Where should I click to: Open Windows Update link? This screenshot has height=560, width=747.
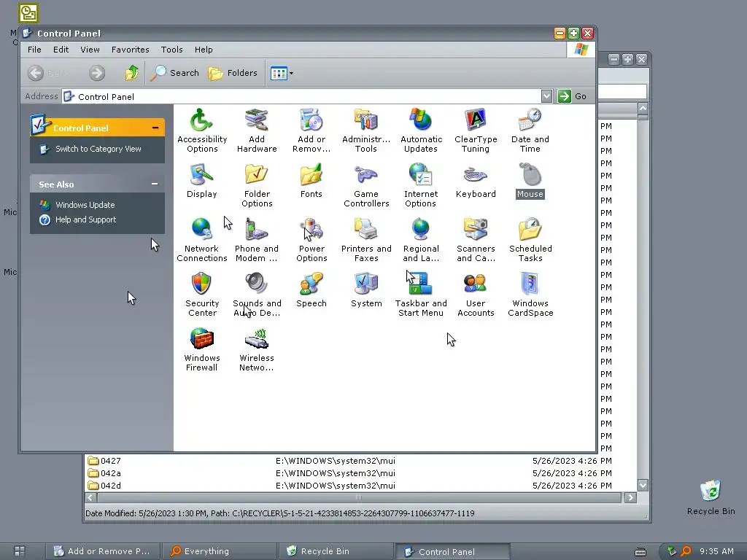click(x=85, y=205)
